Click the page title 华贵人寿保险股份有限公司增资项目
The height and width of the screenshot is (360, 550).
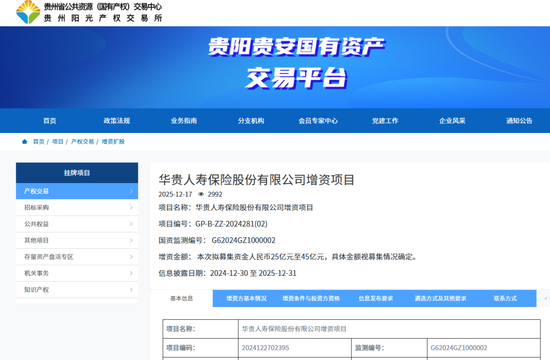click(x=256, y=180)
